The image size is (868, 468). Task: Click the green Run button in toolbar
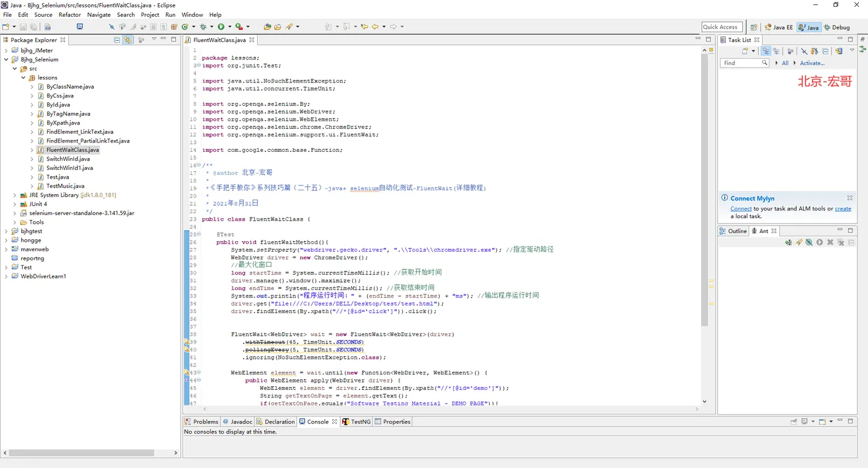point(221,27)
